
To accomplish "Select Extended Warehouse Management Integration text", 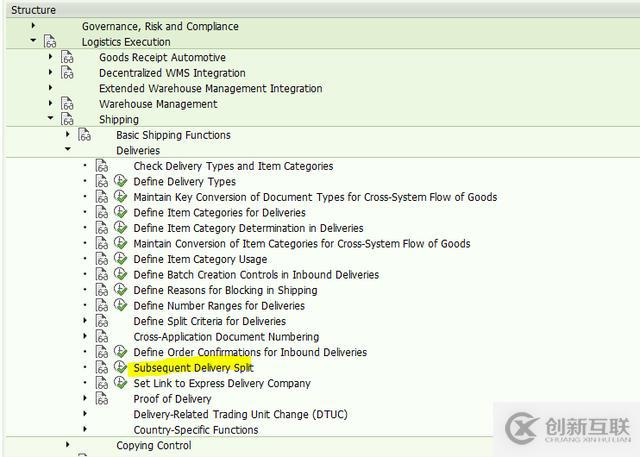I will click(x=211, y=89).
